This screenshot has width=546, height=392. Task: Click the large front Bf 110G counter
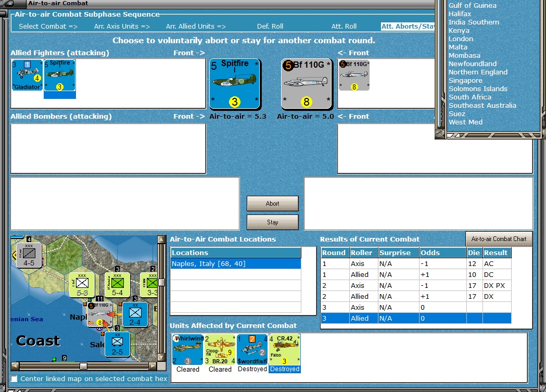307,84
